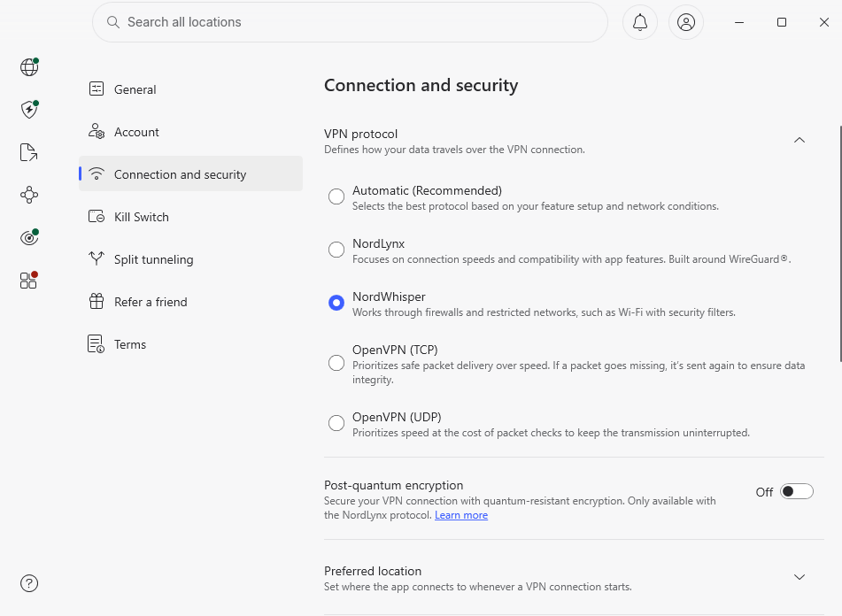Open the user profile icon
The width and height of the screenshot is (842, 616).
686,22
